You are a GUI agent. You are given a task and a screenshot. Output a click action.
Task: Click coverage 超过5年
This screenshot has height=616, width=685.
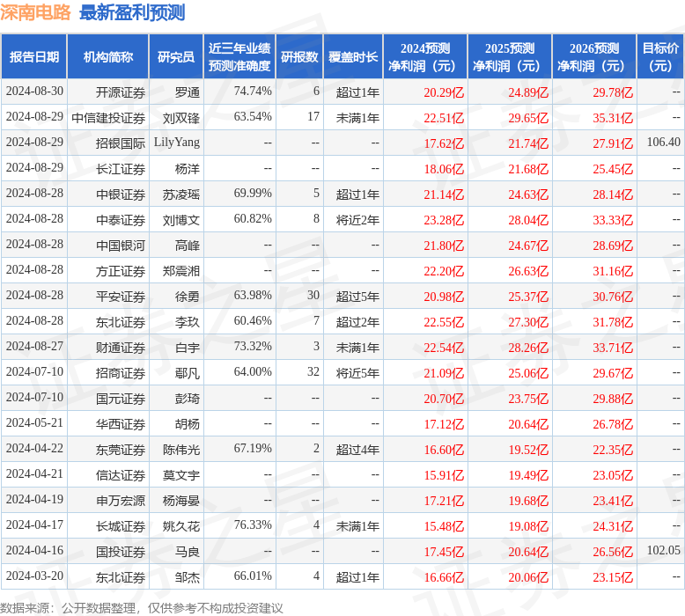click(x=357, y=297)
